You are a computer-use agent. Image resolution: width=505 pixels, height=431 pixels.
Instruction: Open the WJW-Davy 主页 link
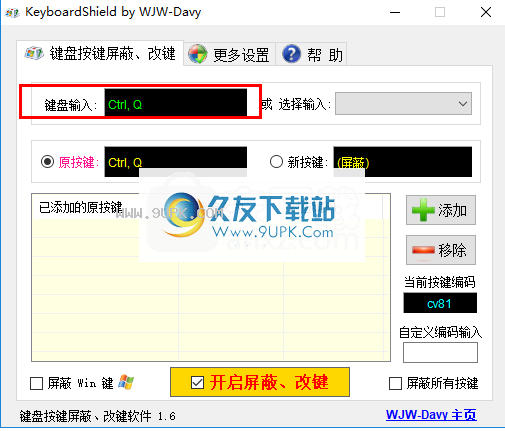(x=431, y=415)
